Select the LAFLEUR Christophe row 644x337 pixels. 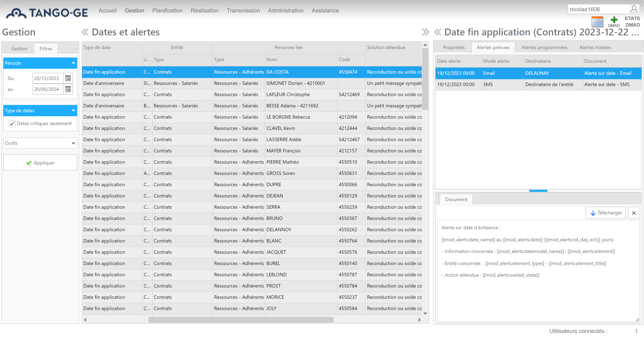point(252,94)
